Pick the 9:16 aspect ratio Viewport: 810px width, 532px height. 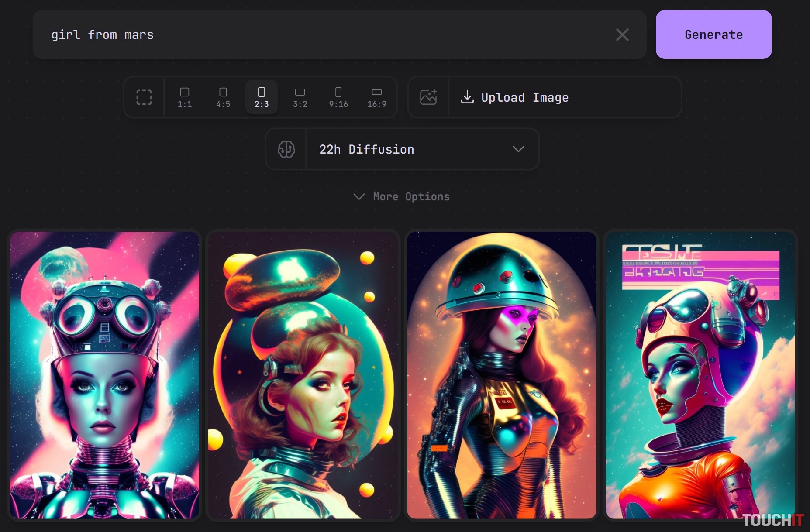[x=338, y=97]
